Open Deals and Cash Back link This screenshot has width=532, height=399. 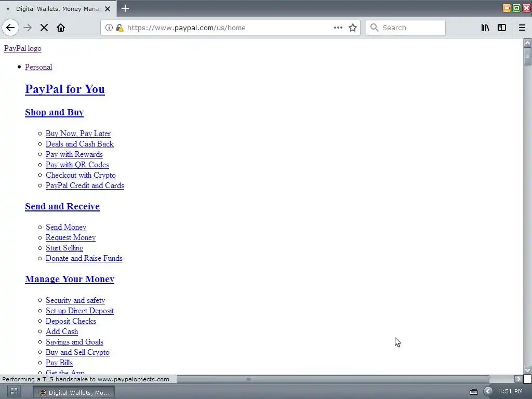pos(79,144)
